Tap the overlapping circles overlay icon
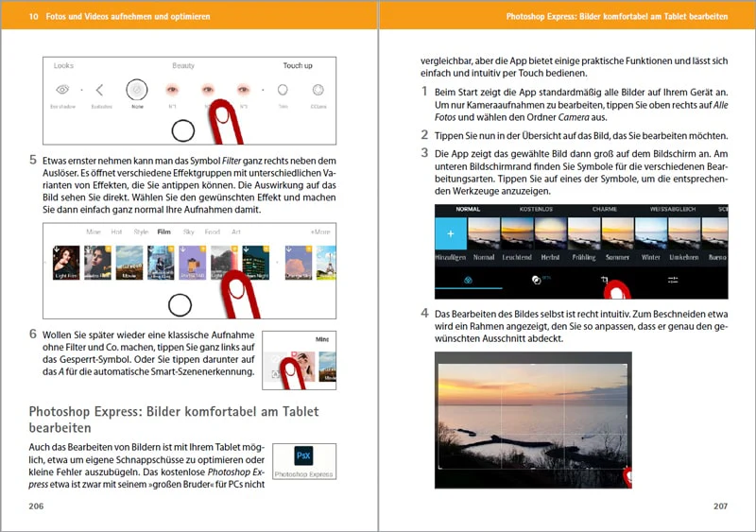Viewport: 756px width, 532px height. pyautogui.click(x=536, y=280)
